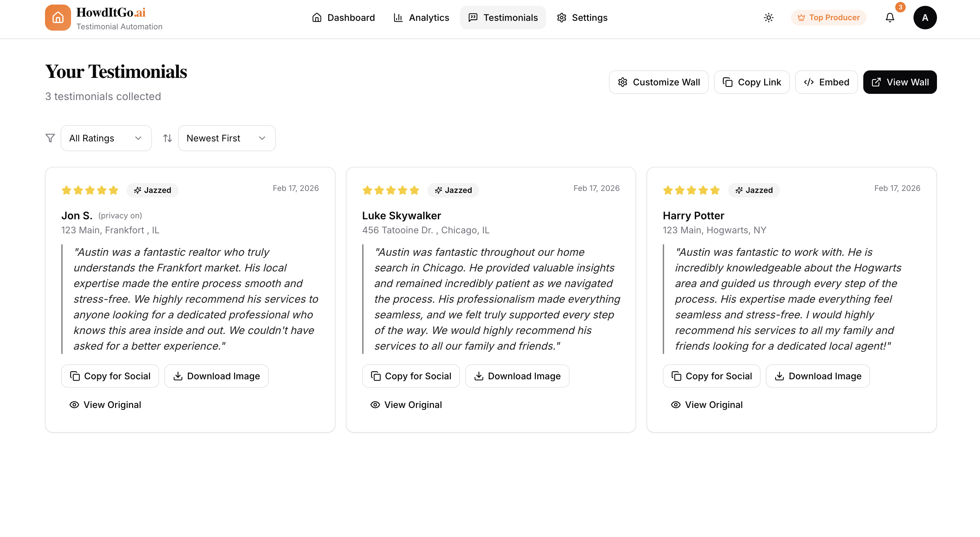Image resolution: width=980 pixels, height=537 pixels.
Task: Click the Jazzed sparkle badge on Jon S.'s card
Action: pyautogui.click(x=152, y=190)
